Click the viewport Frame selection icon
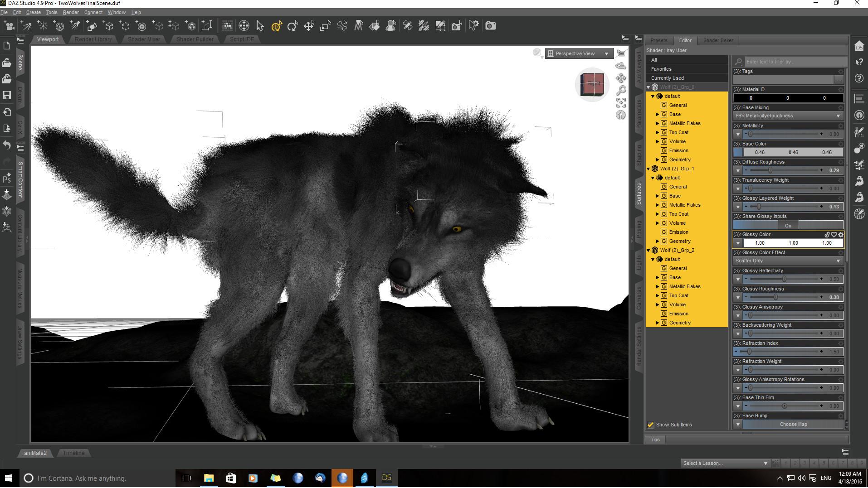 [x=621, y=103]
